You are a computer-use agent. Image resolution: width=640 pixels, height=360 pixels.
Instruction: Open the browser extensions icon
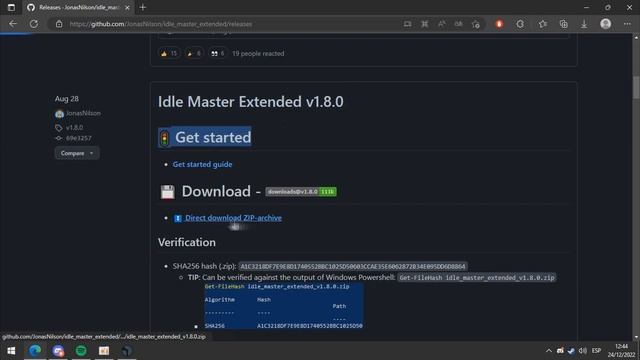pos(520,24)
